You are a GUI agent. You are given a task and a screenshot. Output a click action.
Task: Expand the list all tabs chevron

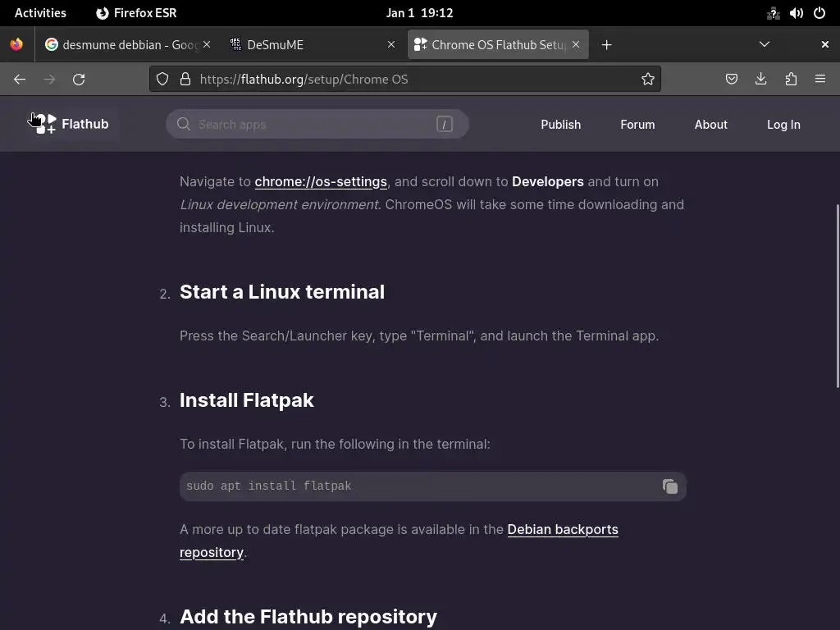tap(765, 44)
